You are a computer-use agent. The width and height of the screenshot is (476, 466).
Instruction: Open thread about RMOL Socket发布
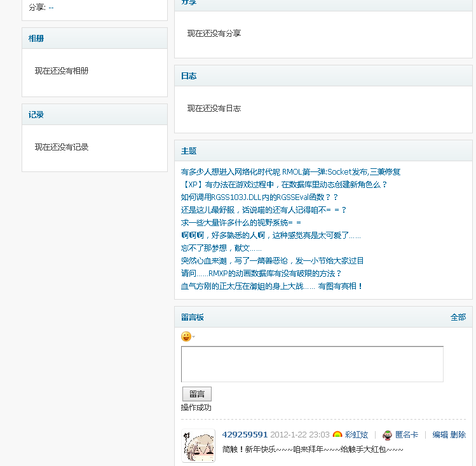pyautogui.click(x=290, y=172)
